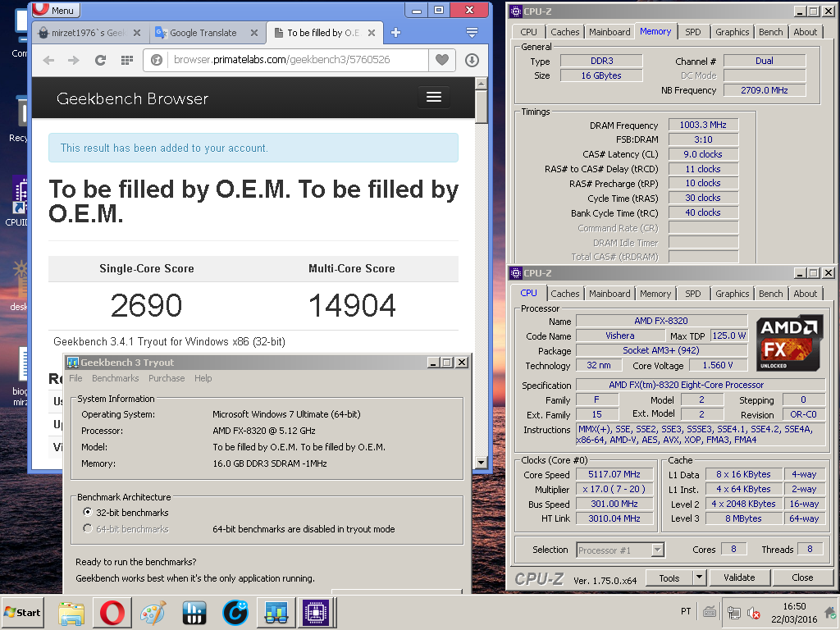840x630 pixels.
Task: Open File Explorer from taskbar
Action: pyautogui.click(x=71, y=613)
